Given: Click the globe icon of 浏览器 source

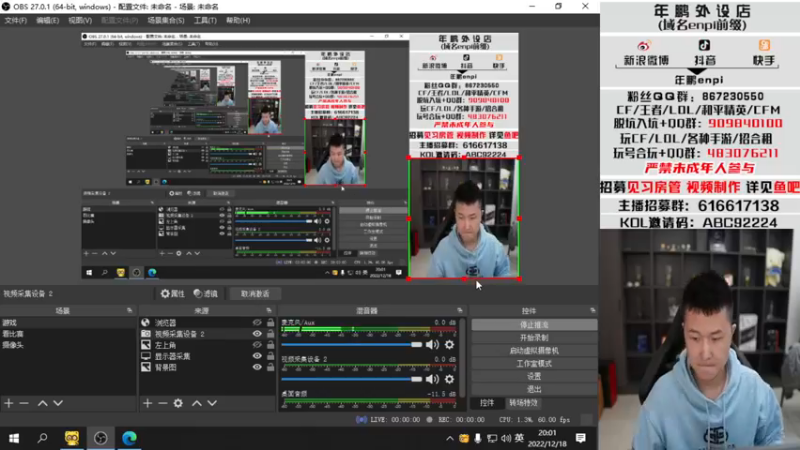Looking at the screenshot, I should 145,322.
